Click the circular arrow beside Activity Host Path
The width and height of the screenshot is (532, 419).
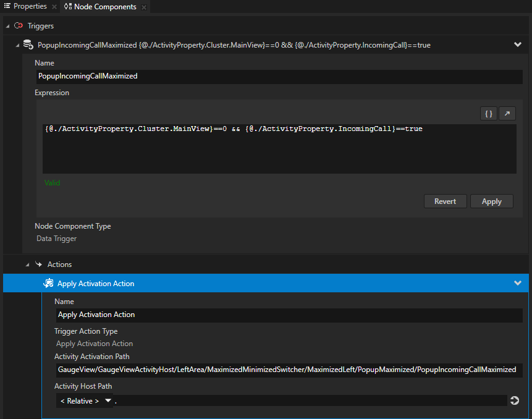[515, 401]
